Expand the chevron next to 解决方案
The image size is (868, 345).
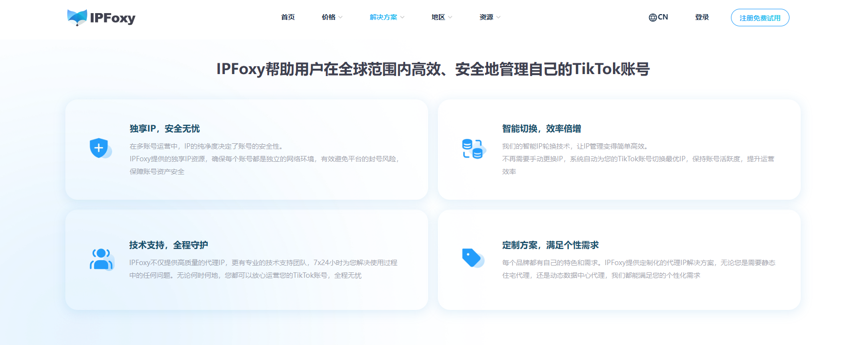[x=402, y=18]
